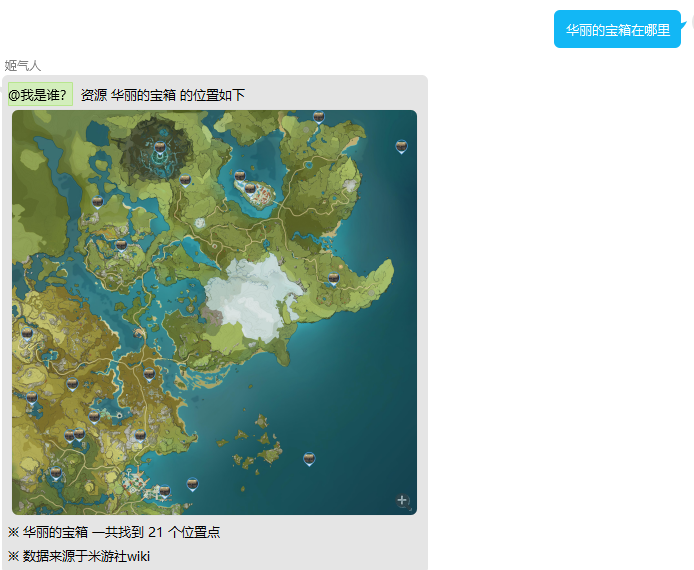Select text 资源 华丽的宝箱 的位置如下
The width and height of the screenshot is (694, 570).
[x=162, y=95]
